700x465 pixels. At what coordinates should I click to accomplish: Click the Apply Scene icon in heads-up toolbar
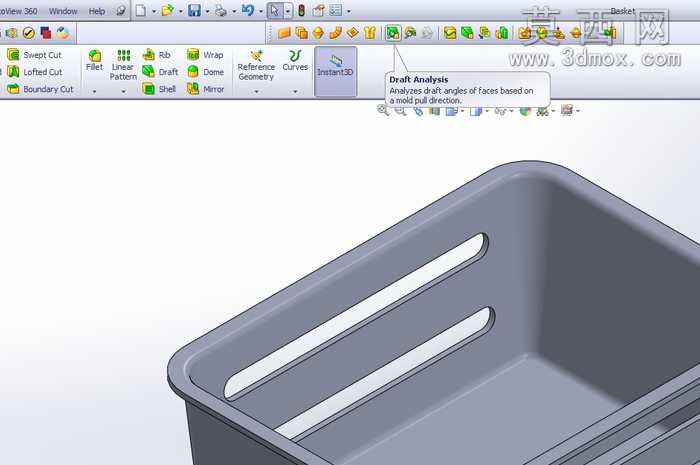pos(542,110)
